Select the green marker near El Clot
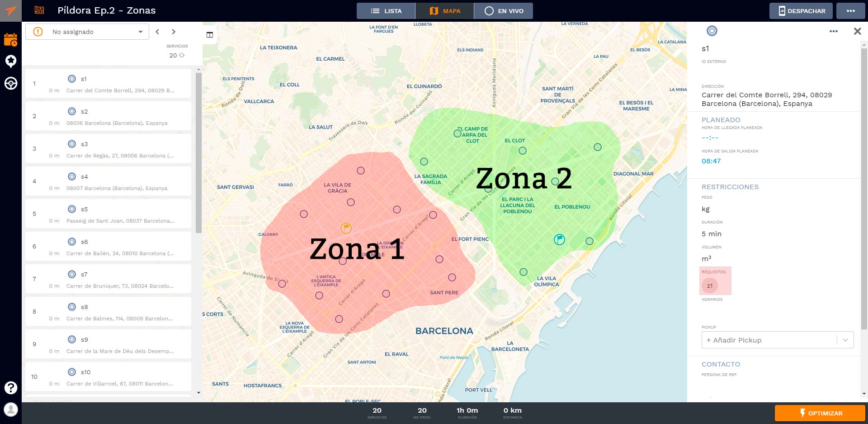This screenshot has width=868, height=424. (523, 151)
